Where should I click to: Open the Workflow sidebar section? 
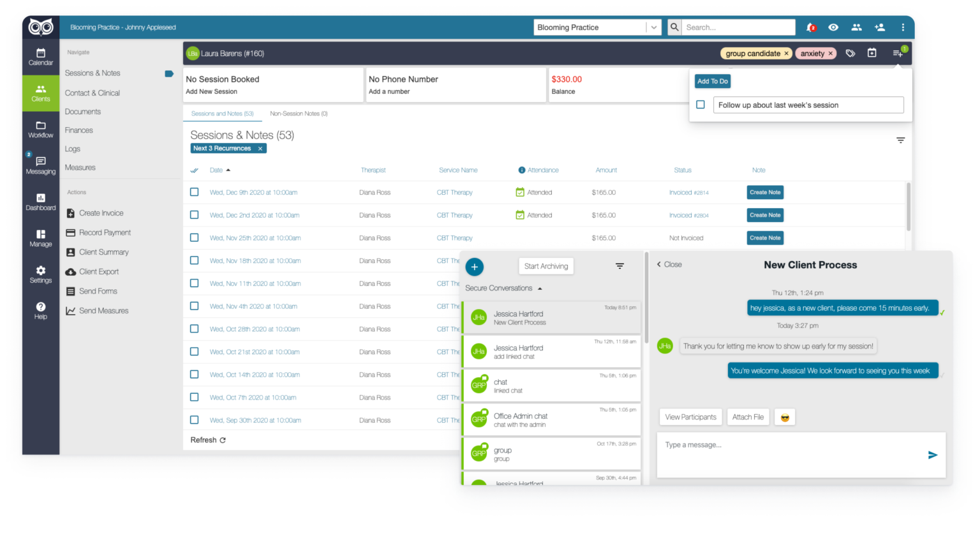tap(40, 130)
